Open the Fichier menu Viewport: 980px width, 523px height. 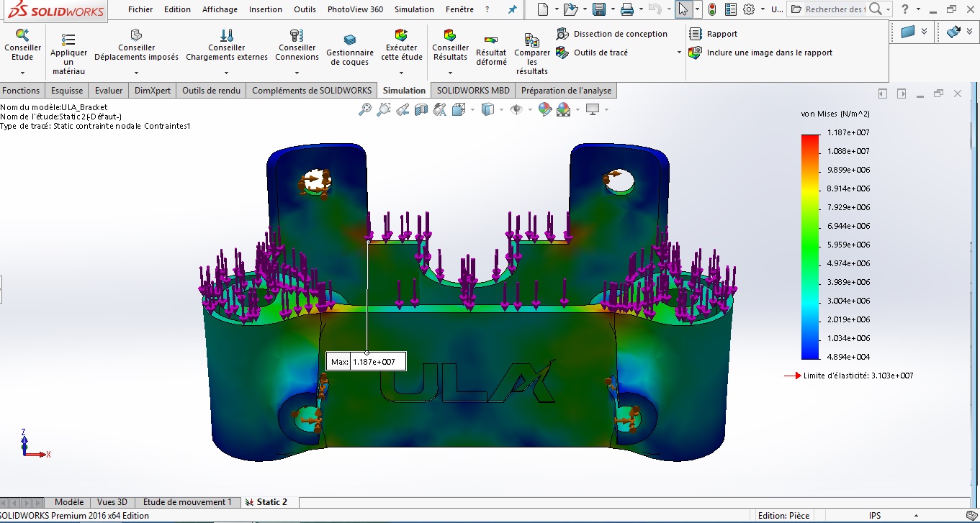[140, 9]
